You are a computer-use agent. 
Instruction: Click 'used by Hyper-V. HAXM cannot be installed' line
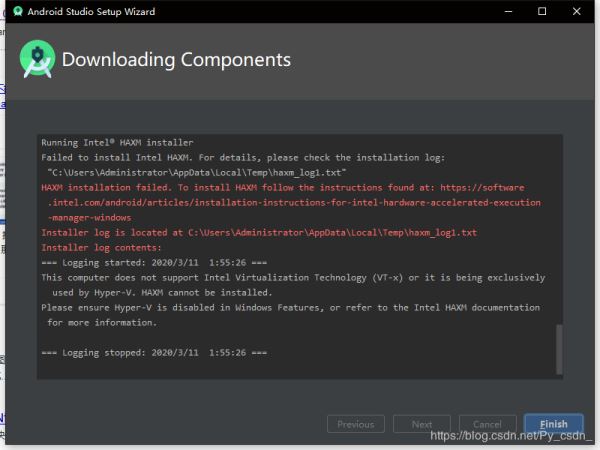tap(162, 292)
